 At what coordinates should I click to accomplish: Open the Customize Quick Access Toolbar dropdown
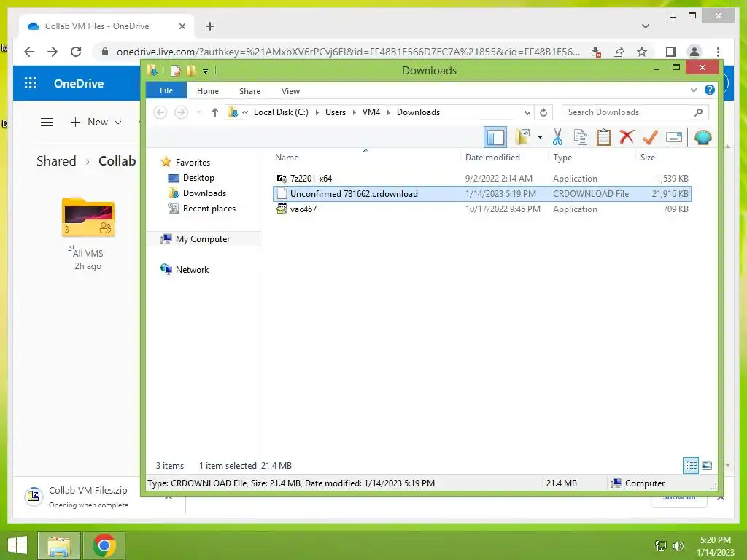coord(205,71)
